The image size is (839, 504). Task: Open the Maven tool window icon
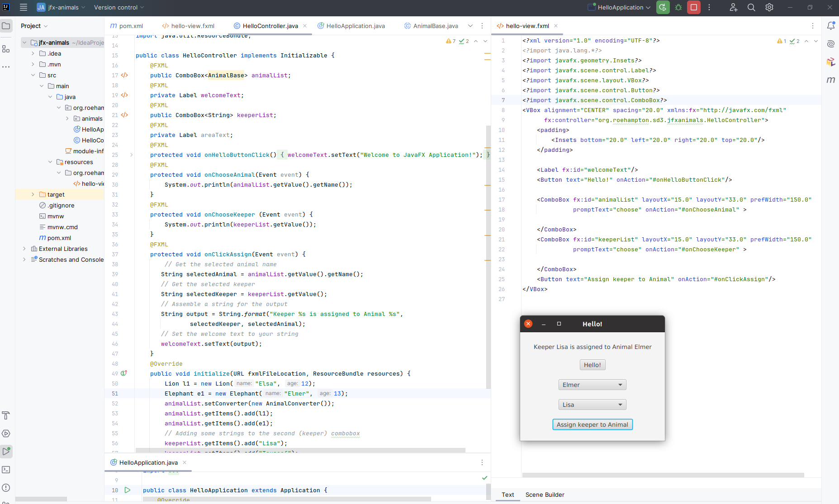coord(831,80)
